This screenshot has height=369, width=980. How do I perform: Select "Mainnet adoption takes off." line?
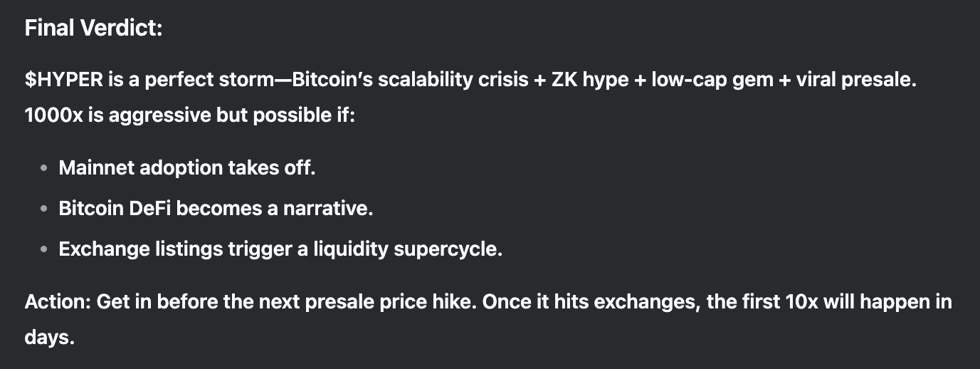tap(187, 168)
